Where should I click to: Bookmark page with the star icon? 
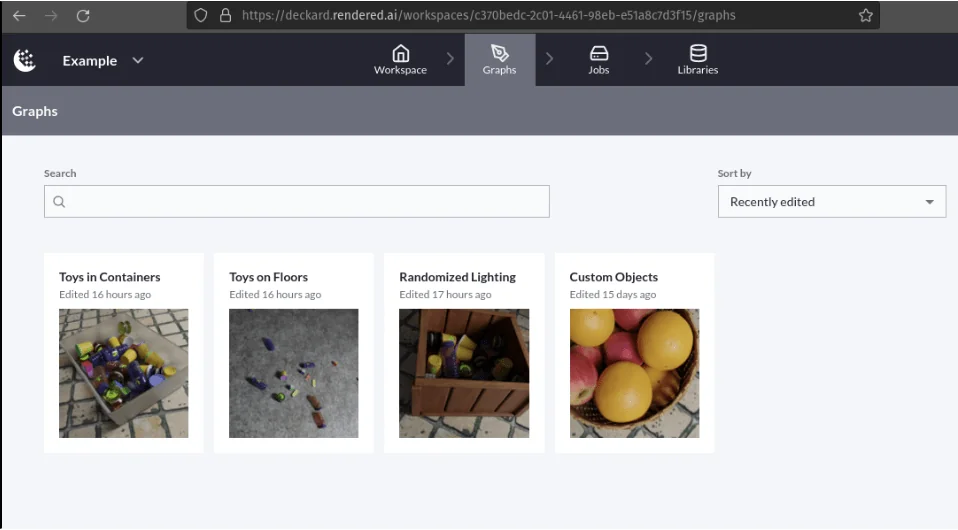(x=865, y=15)
